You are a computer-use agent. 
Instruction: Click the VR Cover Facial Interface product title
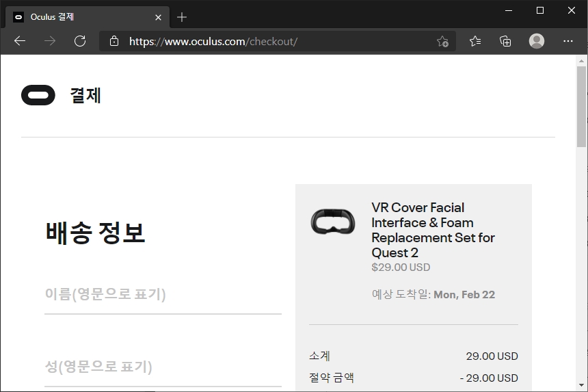tap(433, 230)
